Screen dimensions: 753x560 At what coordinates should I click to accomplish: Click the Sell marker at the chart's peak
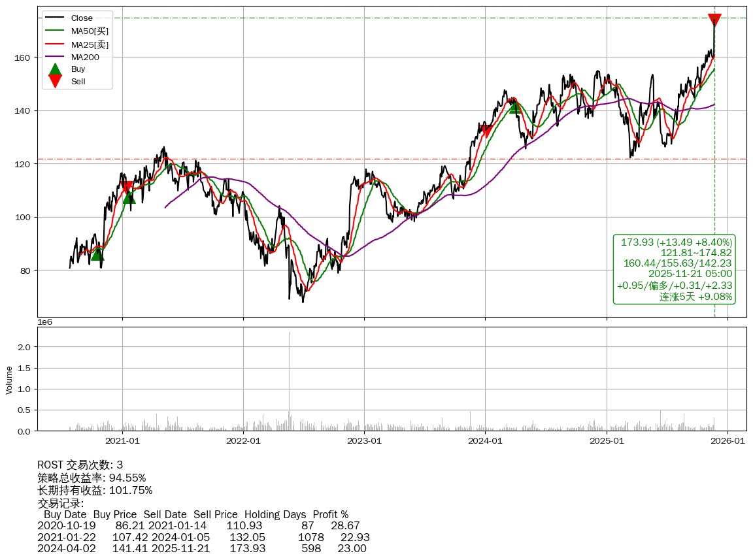714,20
